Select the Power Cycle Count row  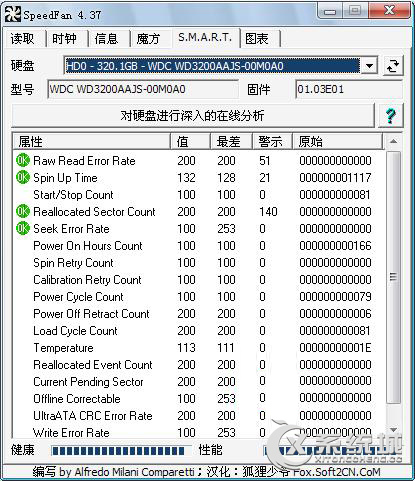point(199,297)
